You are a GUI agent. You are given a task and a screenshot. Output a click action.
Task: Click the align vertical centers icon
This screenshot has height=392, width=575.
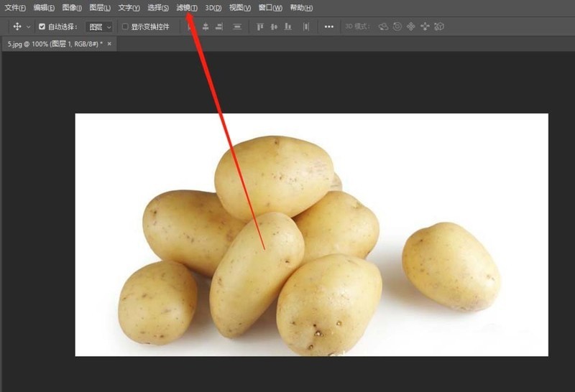point(274,27)
